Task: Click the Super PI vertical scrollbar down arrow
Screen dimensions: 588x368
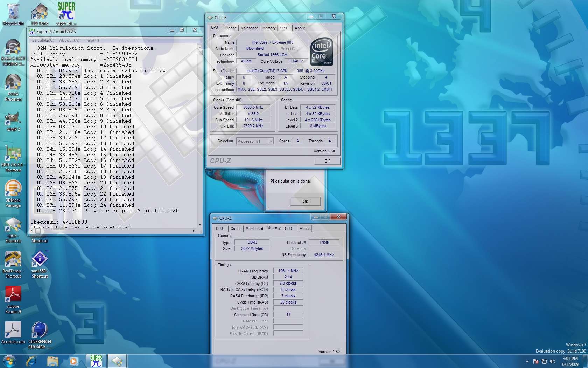Action: click(x=200, y=225)
